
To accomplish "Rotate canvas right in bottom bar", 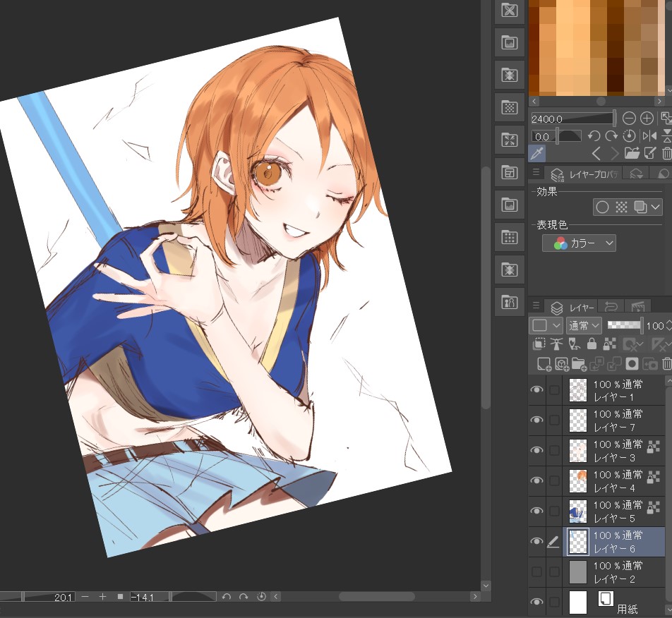I will (x=244, y=597).
